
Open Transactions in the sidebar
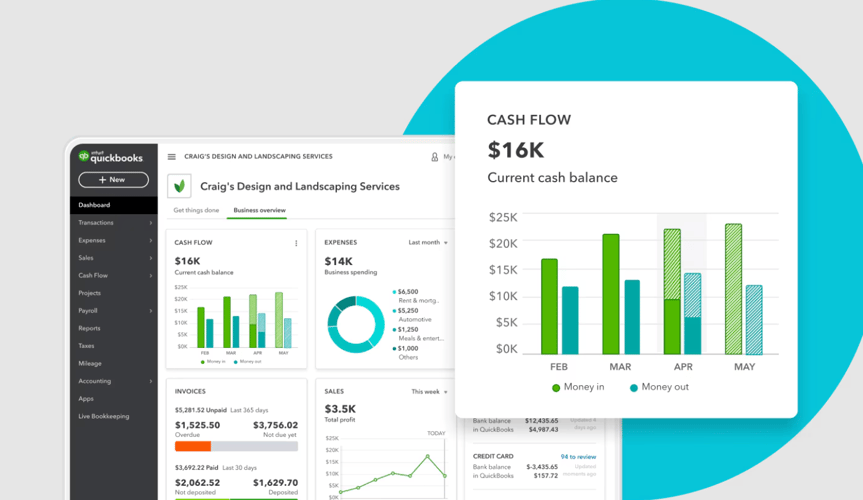[x=113, y=222]
